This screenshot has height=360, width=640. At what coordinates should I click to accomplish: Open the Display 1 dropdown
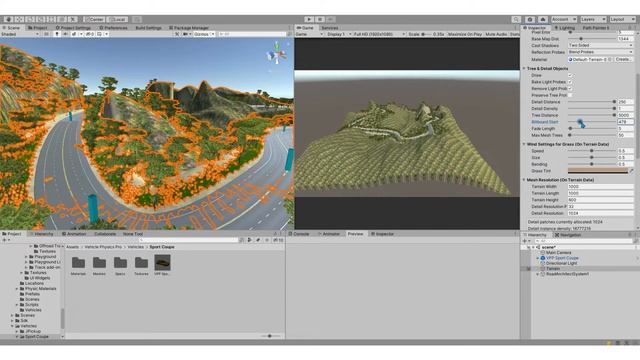tap(338, 34)
